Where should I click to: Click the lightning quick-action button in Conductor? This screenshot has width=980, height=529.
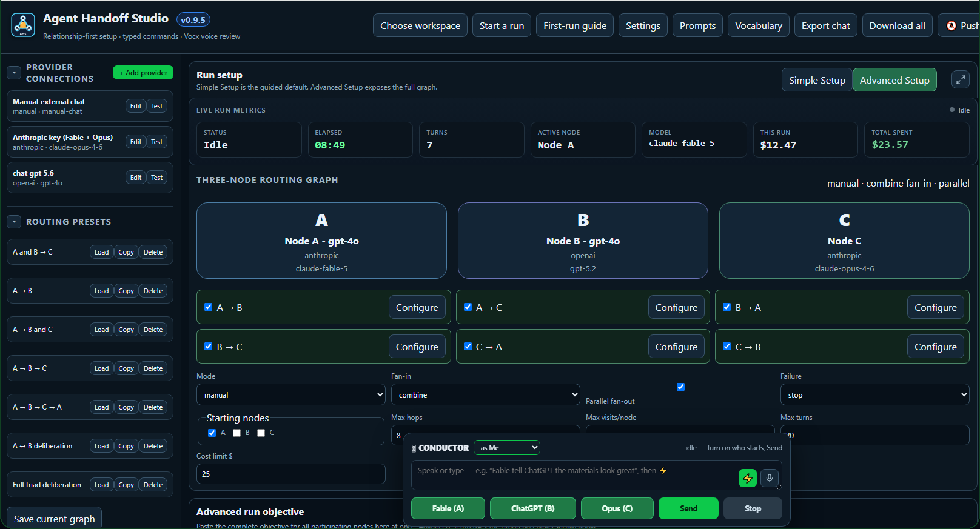[x=747, y=478]
